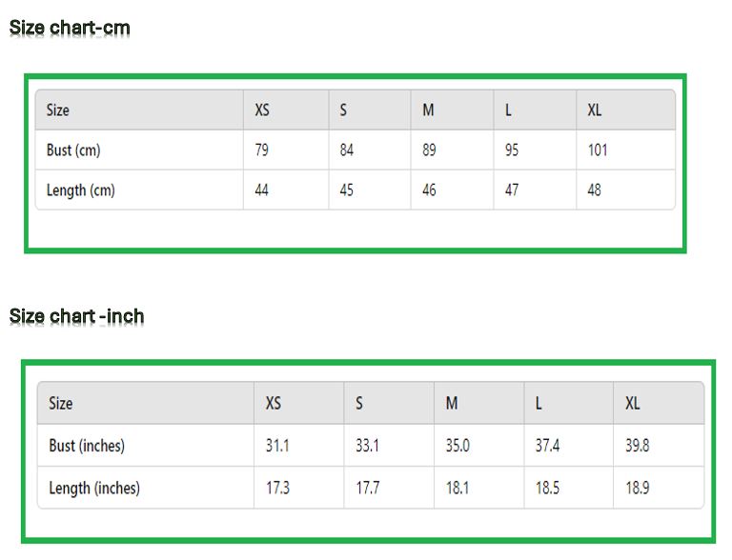The height and width of the screenshot is (560, 732).
Task: Click the "Length (inches)" row label
Action: 94,489
